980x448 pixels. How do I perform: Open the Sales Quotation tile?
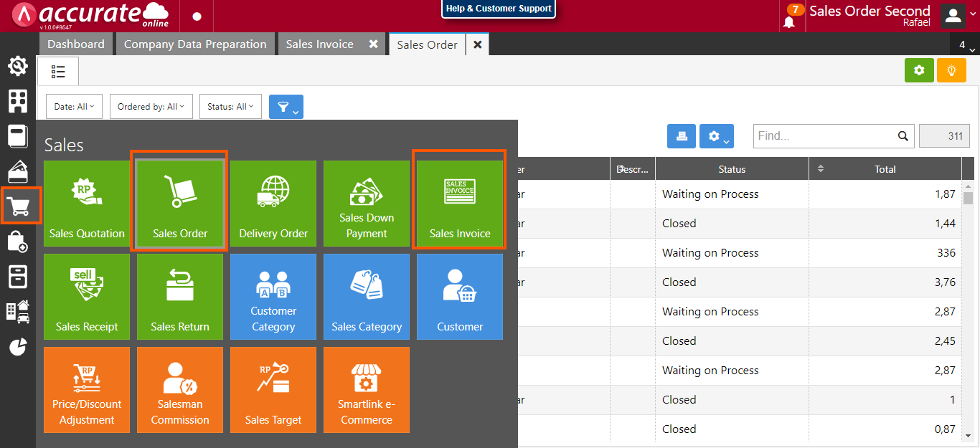coord(87,204)
